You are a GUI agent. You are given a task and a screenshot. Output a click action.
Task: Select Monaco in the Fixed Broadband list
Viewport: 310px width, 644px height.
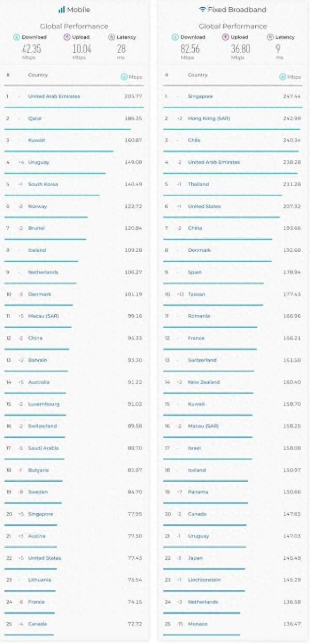[197, 624]
